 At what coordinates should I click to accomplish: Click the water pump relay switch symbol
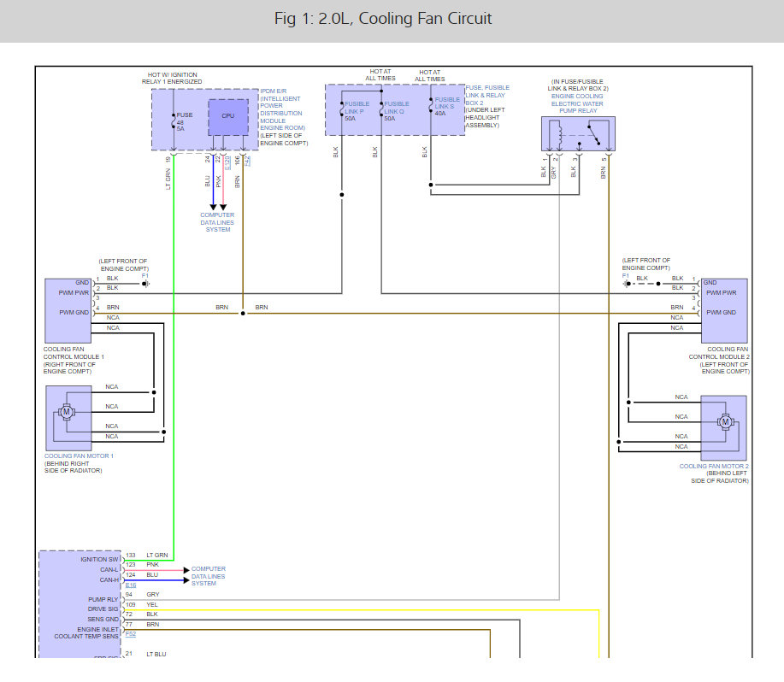[x=594, y=134]
